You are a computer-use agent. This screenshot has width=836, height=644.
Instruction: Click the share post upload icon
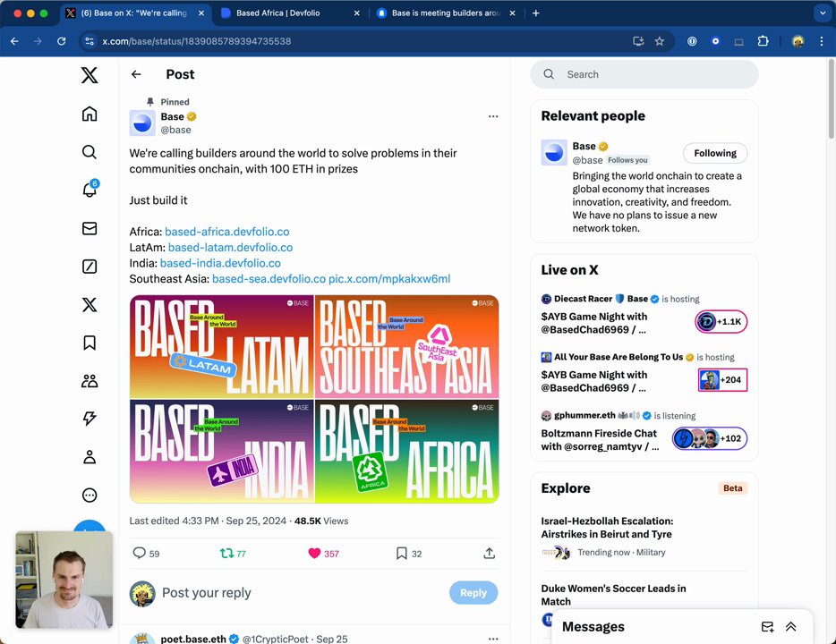point(489,554)
